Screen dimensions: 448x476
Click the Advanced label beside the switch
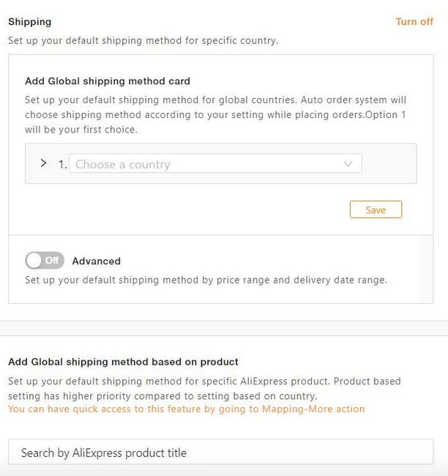click(96, 261)
